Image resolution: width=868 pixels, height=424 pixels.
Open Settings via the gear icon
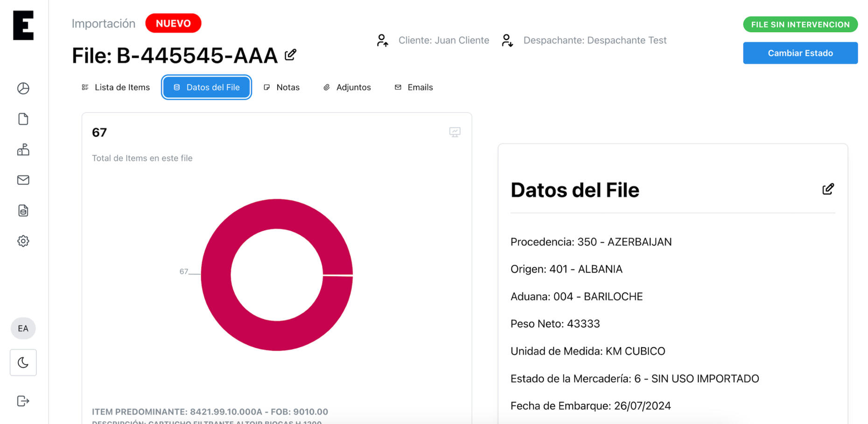tap(23, 241)
